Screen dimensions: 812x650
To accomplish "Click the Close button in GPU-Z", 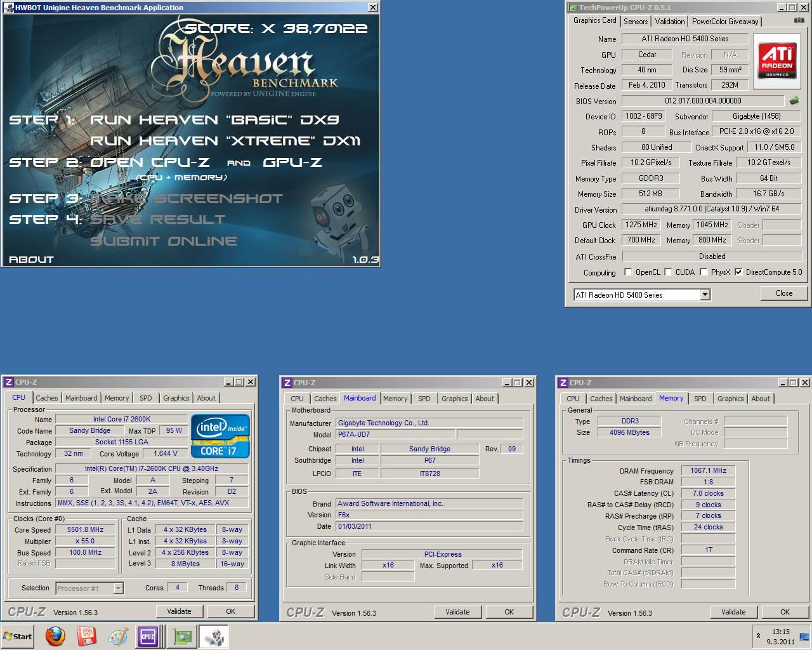I will (784, 293).
